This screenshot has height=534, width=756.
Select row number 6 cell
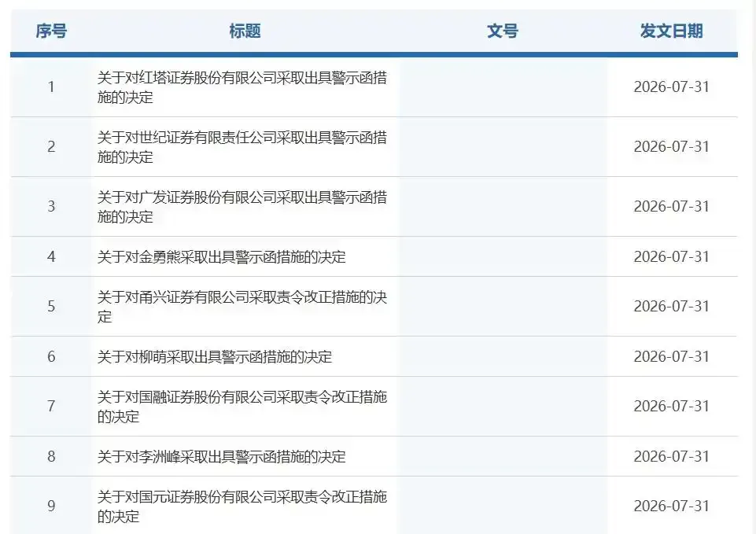click(x=51, y=356)
